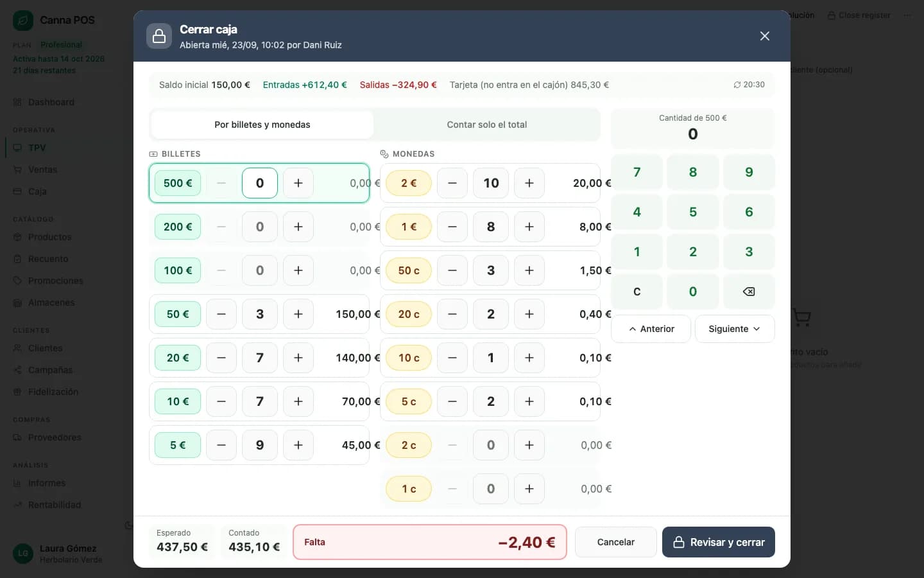The height and width of the screenshot is (578, 924).
Task: Increase the 200 € bill count
Action: click(x=298, y=227)
